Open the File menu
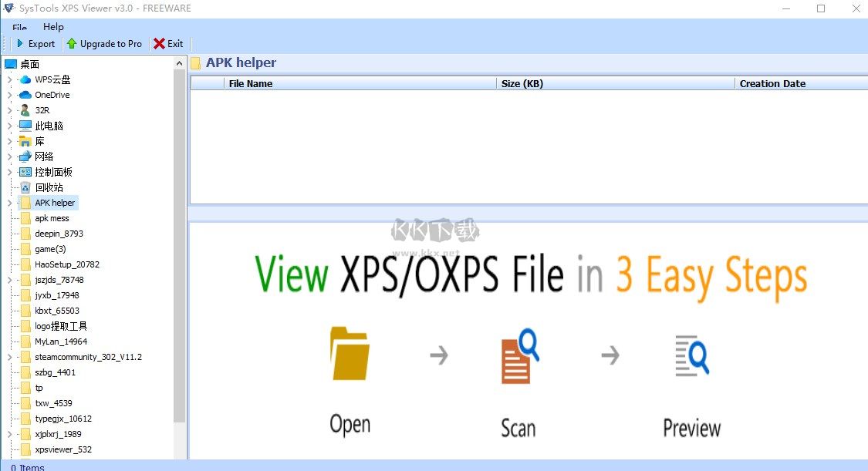 click(18, 26)
